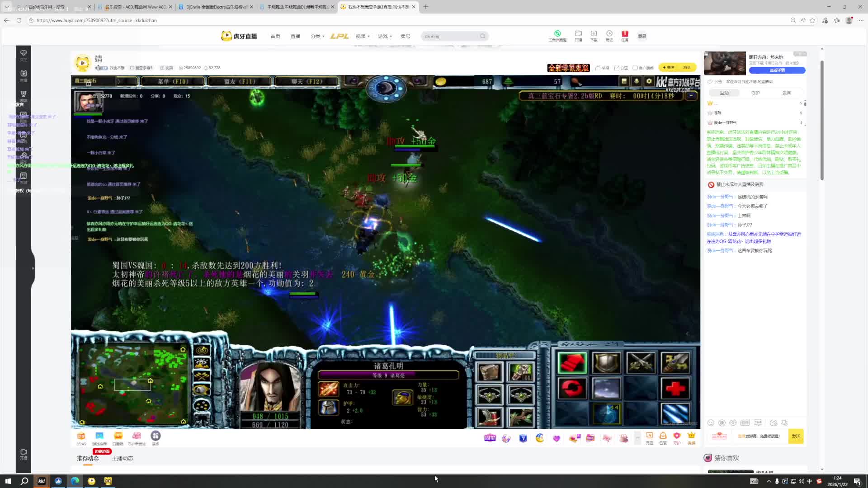Click the red 任务 task gift icon
The height and width of the screenshot is (488, 868).
[x=625, y=35]
